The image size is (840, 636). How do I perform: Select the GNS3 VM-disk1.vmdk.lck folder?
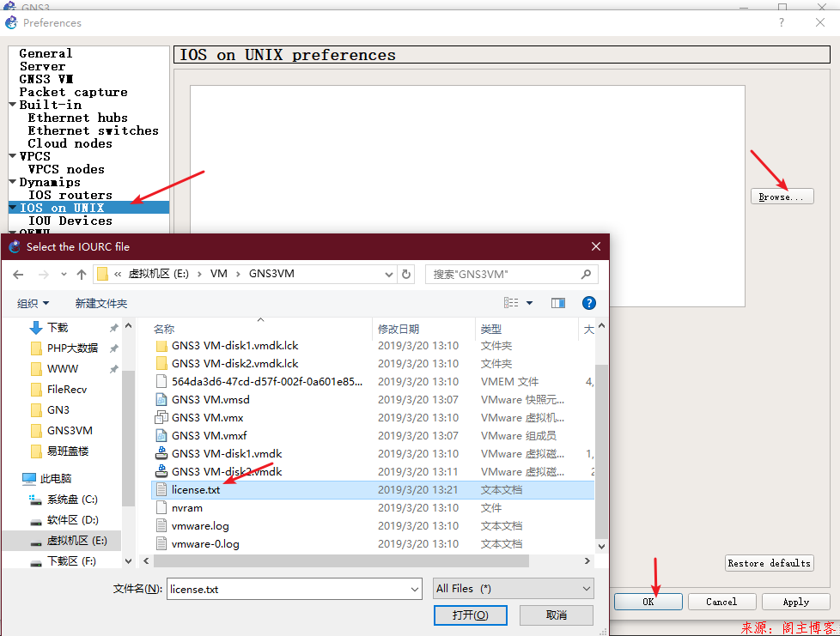234,346
